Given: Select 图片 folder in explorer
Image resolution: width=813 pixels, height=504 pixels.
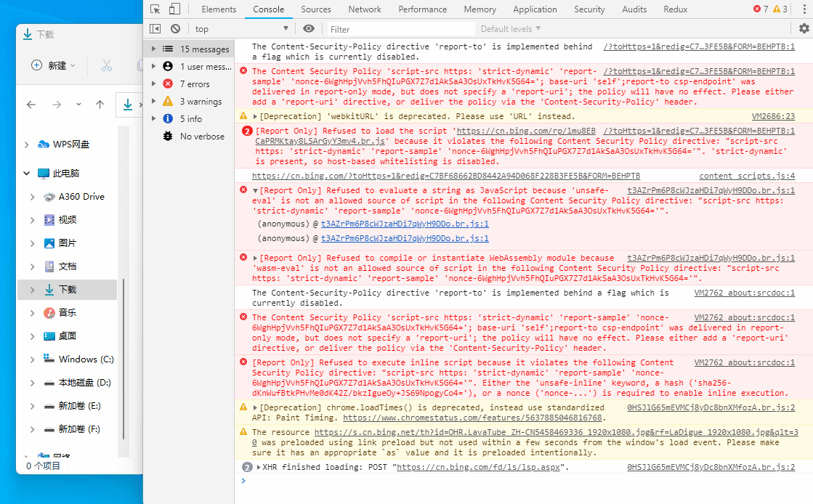Looking at the screenshot, I should 68,243.
